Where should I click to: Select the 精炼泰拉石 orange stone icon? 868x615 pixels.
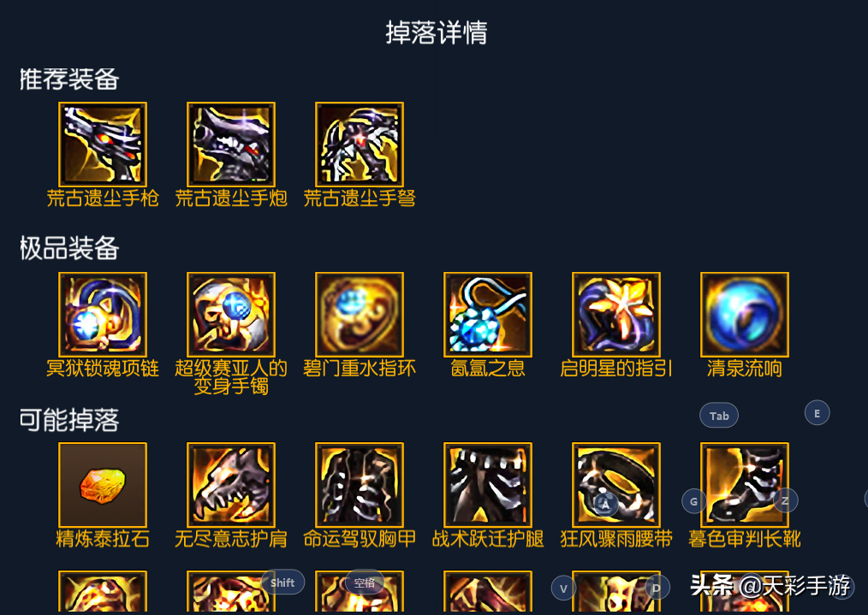click(x=103, y=485)
